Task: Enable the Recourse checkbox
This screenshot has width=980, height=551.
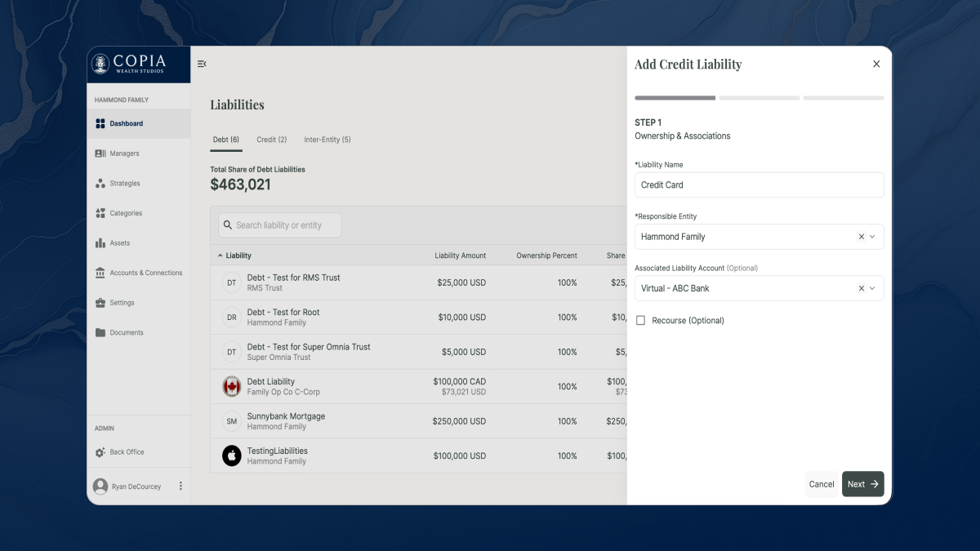Action: tap(641, 321)
